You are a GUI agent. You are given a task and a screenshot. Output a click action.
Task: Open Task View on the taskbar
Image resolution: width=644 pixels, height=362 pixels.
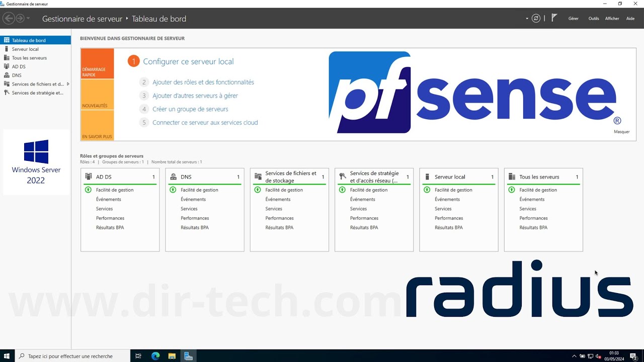[138, 356]
